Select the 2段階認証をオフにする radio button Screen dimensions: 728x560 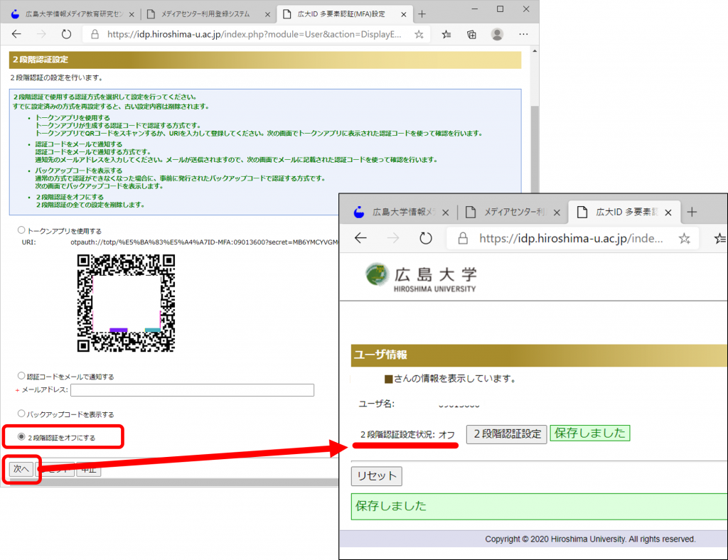[21, 436]
